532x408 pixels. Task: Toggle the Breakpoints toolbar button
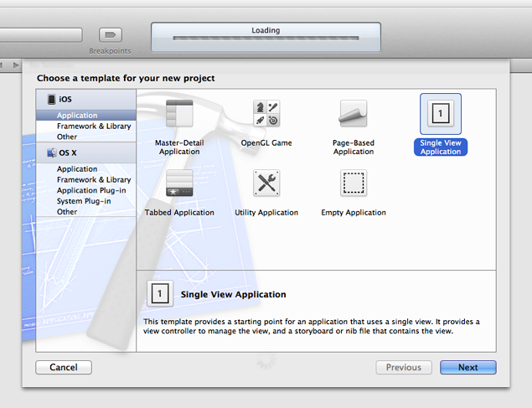(x=111, y=35)
